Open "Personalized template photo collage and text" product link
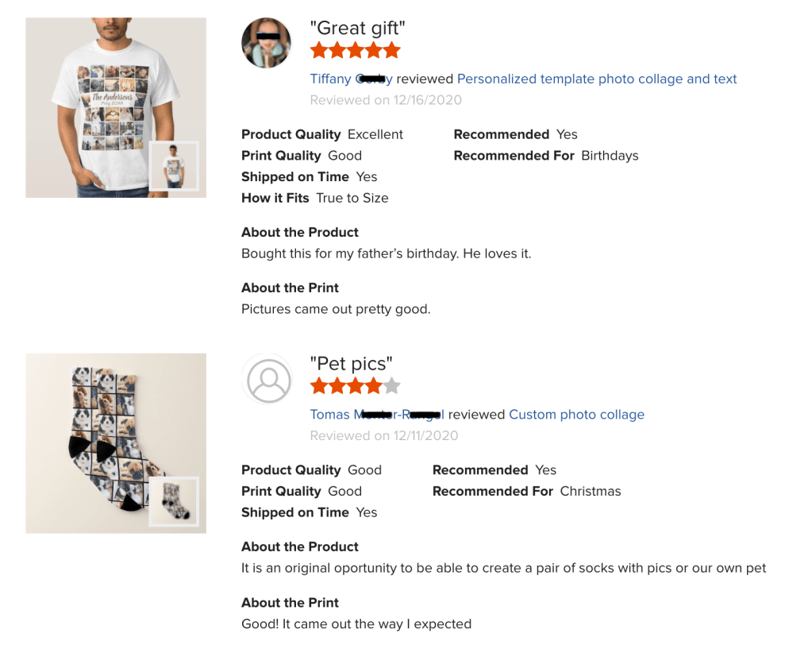Screen dimensions: 812x645 (597, 79)
